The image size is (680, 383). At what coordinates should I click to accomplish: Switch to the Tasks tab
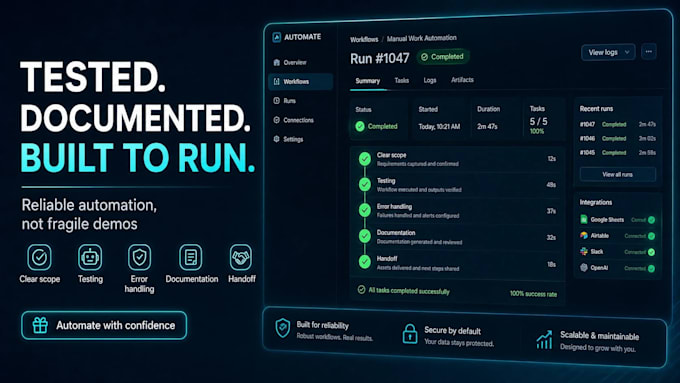click(402, 80)
